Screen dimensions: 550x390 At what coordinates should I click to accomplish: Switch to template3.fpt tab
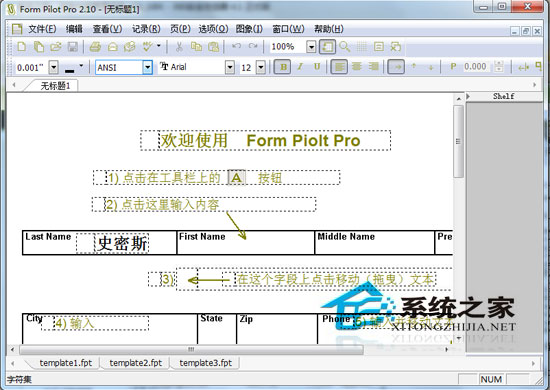click(x=206, y=363)
